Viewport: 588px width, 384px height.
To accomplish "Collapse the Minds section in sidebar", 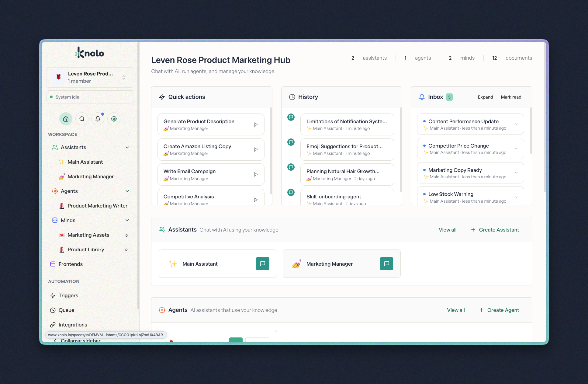I will click(x=127, y=220).
